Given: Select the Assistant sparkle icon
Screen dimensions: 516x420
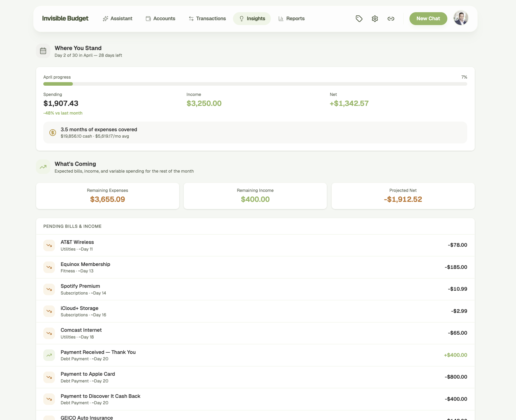Looking at the screenshot, I should [x=105, y=19].
